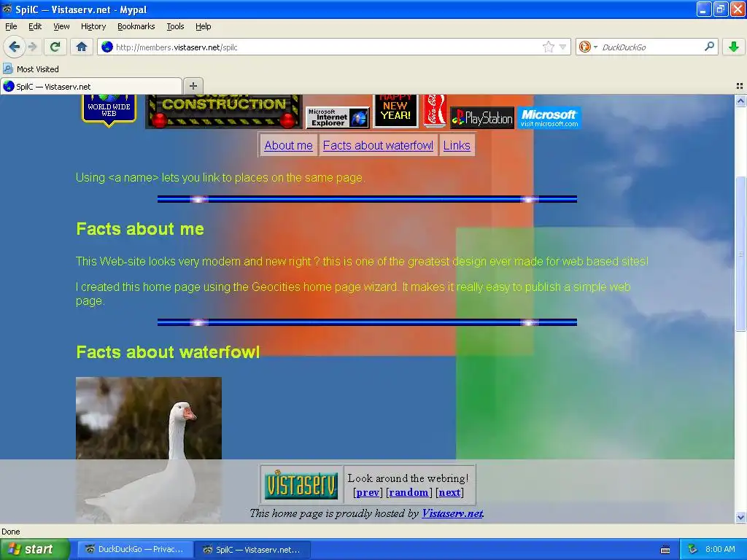Switch to SpilC — Vistaserv.net taskbar window
The height and width of the screenshot is (560, 747).
click(x=253, y=549)
